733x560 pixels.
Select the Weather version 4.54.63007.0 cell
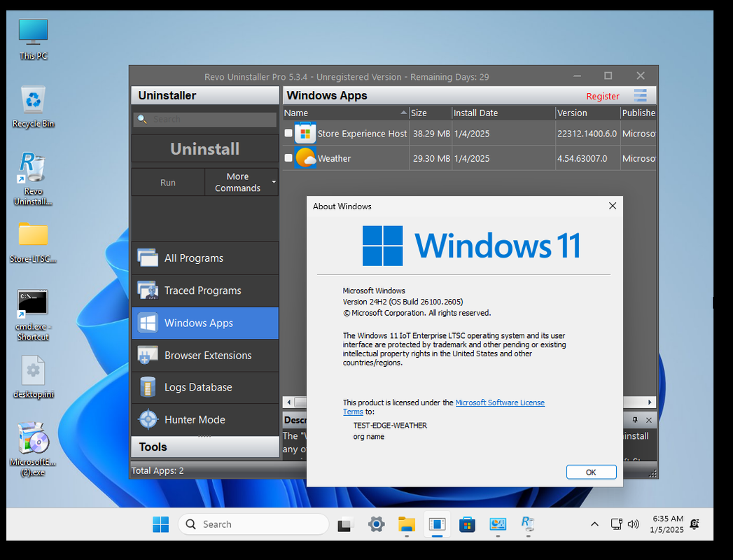click(587, 158)
